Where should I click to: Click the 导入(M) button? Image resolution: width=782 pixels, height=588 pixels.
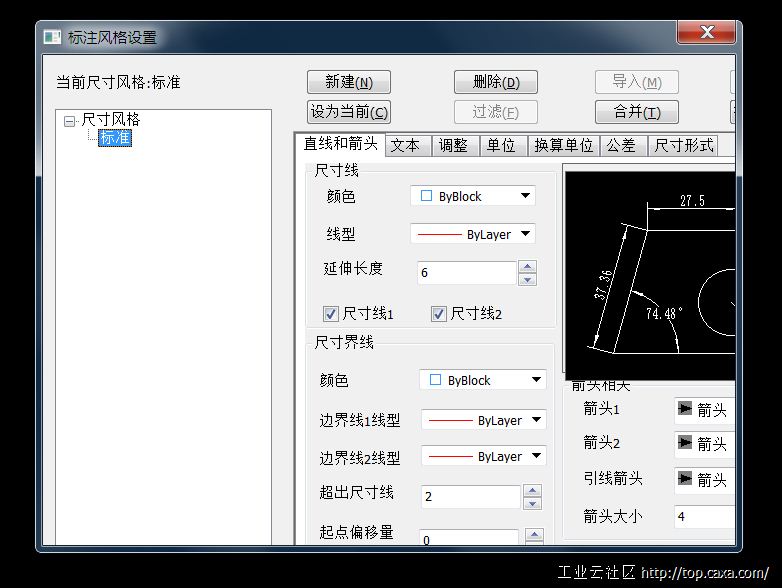637,82
